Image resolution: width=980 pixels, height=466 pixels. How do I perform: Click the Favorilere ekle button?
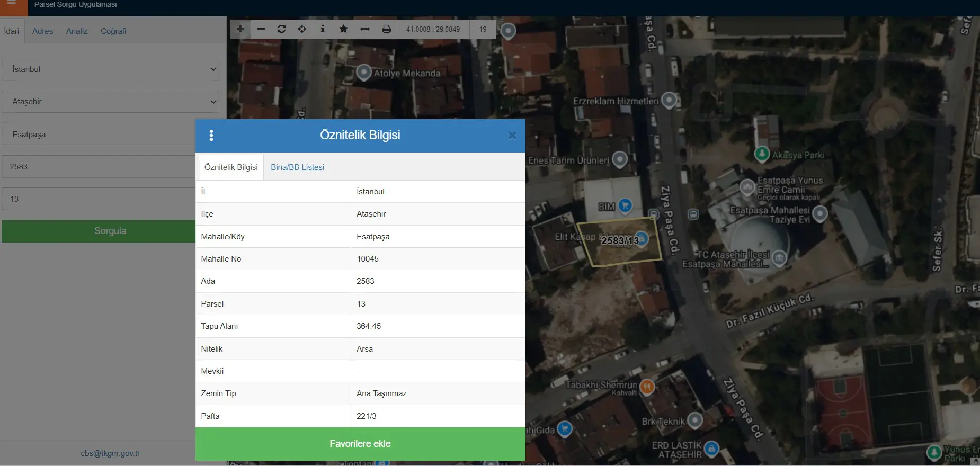[360, 444]
